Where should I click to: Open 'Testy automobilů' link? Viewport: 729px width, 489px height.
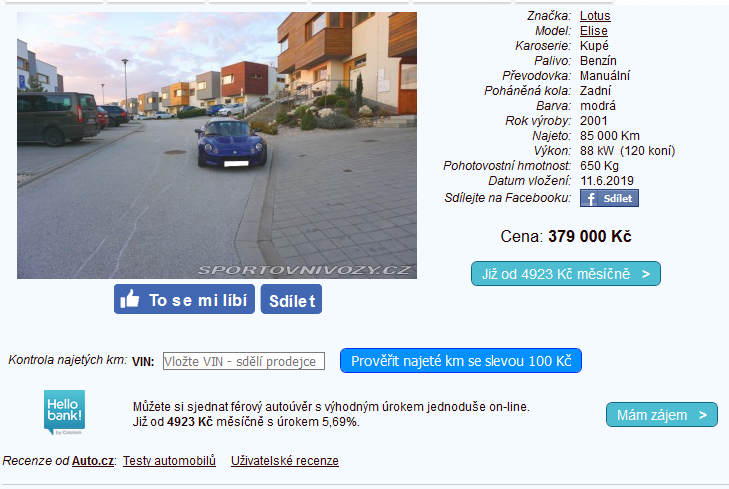click(169, 461)
